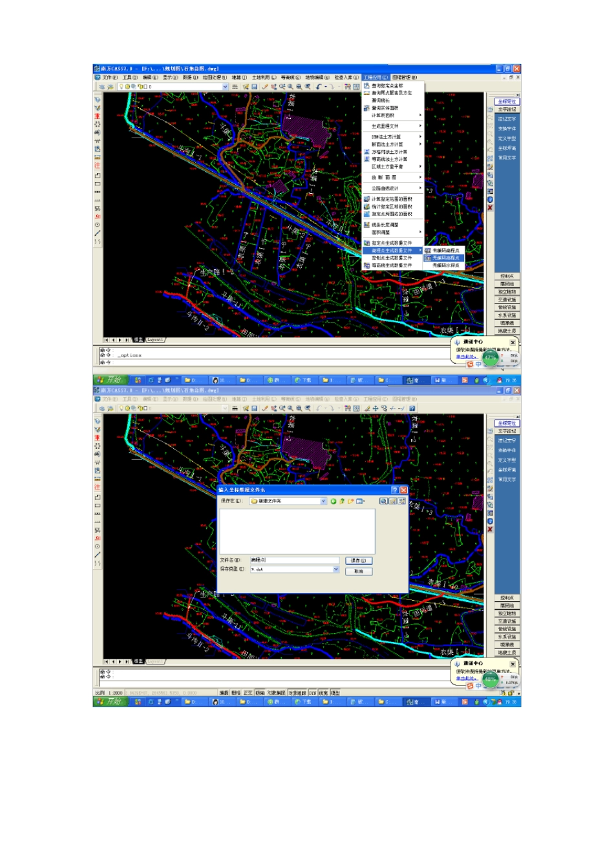Toggle 捕捉 snap mode in the status bar

(x=224, y=692)
